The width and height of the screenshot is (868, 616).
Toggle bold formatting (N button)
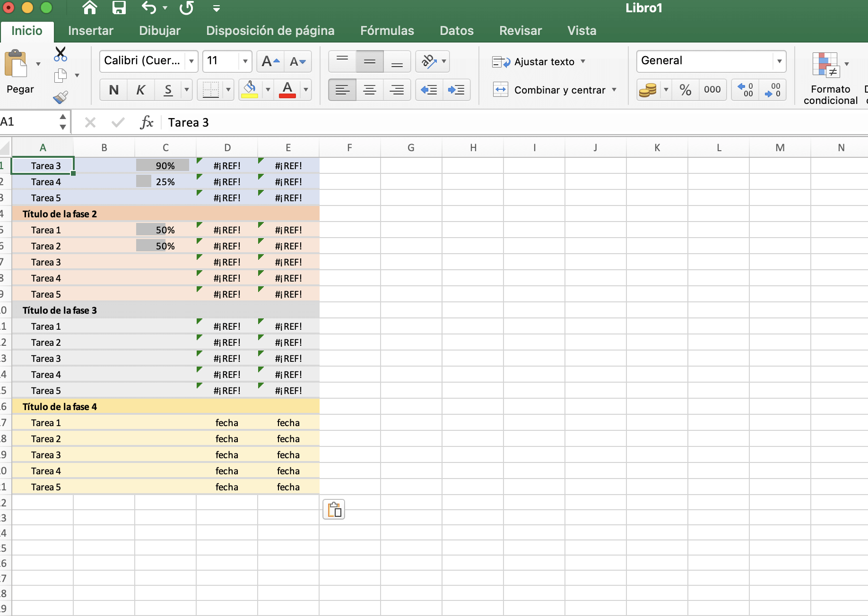pyautogui.click(x=113, y=90)
